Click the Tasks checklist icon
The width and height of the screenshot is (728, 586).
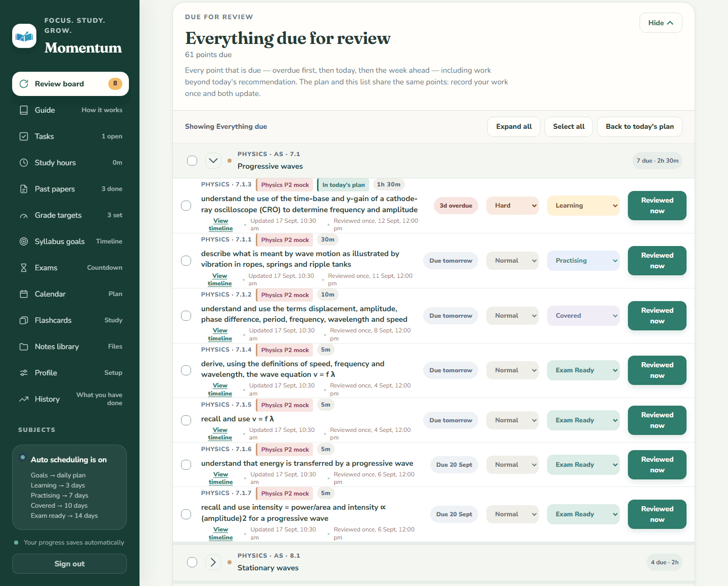point(24,136)
